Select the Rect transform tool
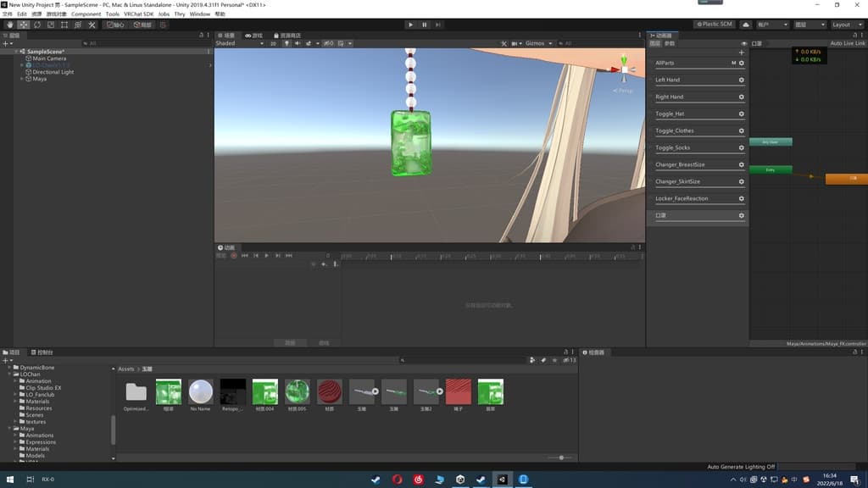The image size is (868, 488). [64, 25]
